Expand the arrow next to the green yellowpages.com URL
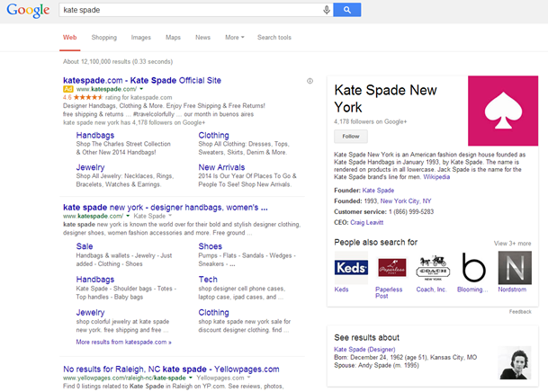Viewport: 548px width, 392px height. coord(190,379)
